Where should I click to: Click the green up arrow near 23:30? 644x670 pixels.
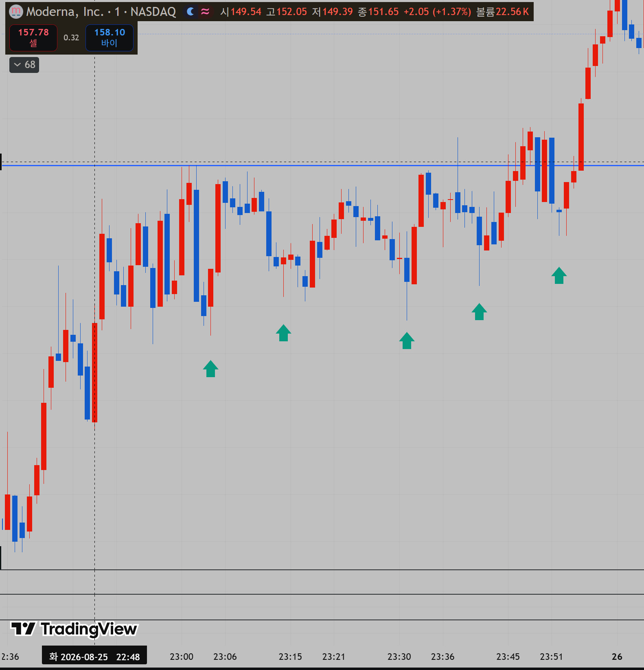pos(407,340)
